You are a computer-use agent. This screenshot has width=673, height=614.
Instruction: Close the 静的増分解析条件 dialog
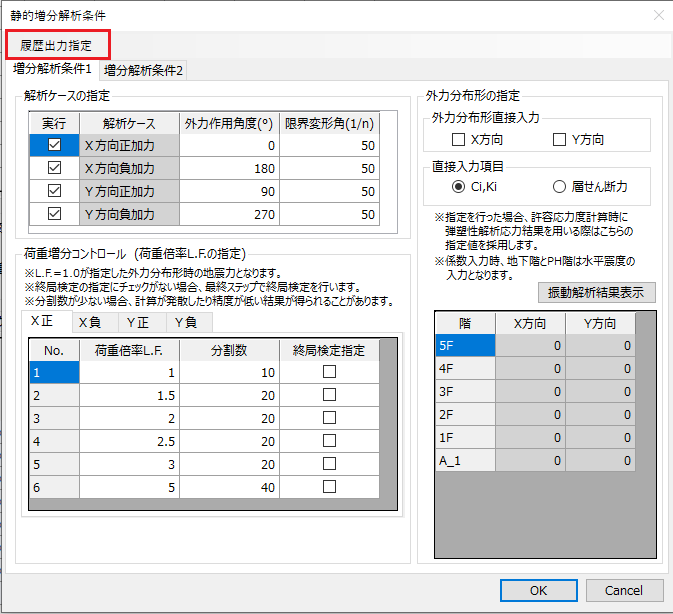tap(659, 15)
